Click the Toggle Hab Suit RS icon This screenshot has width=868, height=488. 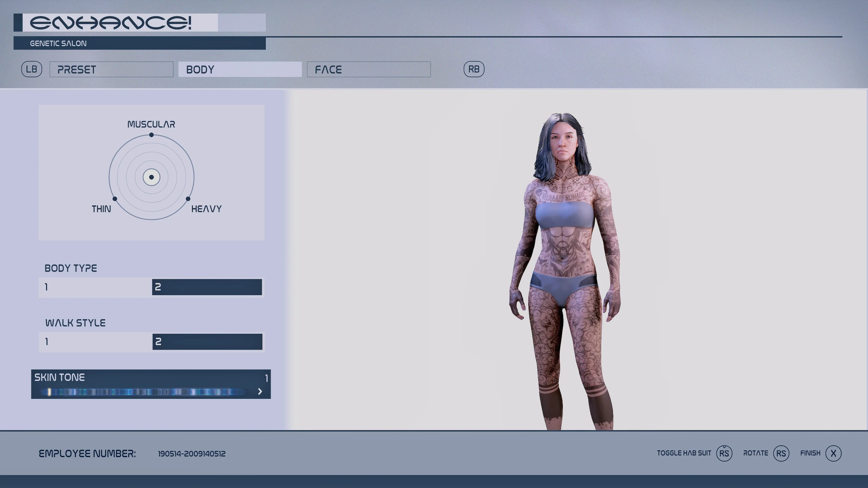point(724,453)
